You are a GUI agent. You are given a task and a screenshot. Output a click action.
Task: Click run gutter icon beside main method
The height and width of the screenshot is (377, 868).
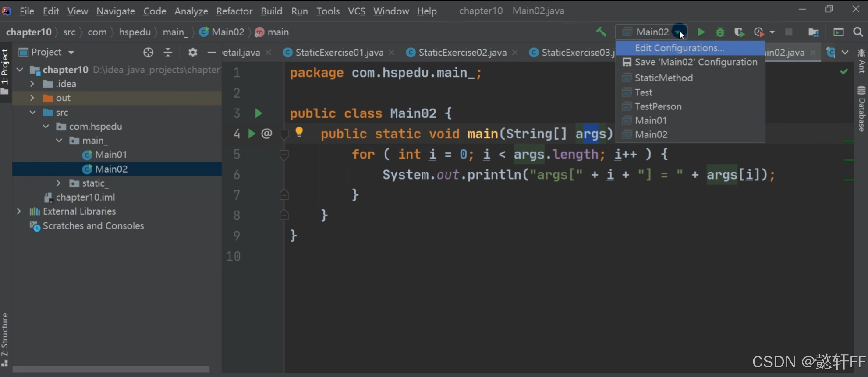pos(252,134)
